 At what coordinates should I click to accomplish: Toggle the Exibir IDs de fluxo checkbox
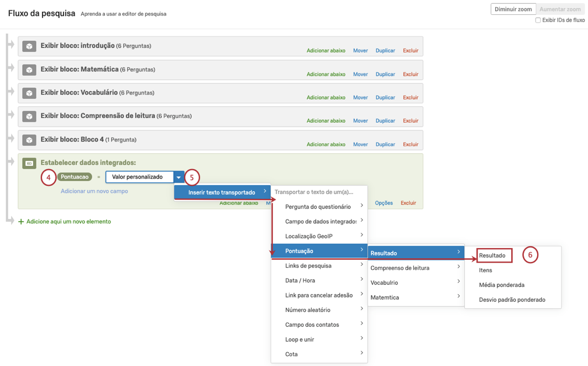[x=538, y=20]
